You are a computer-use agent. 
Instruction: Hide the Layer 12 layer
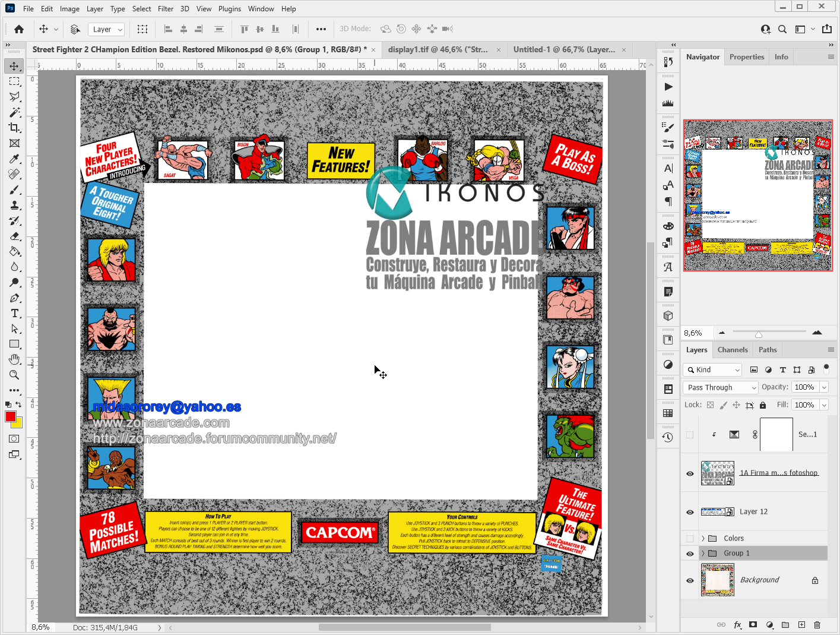690,512
